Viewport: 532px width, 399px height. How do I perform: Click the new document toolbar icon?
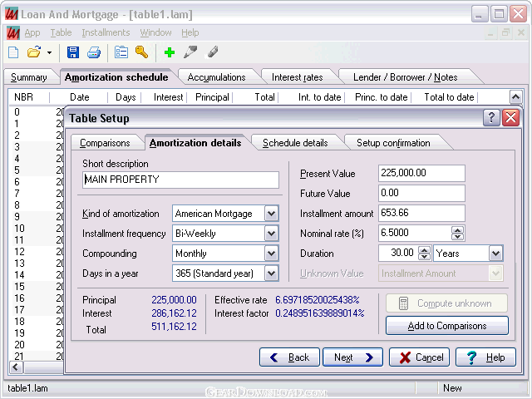pos(13,52)
